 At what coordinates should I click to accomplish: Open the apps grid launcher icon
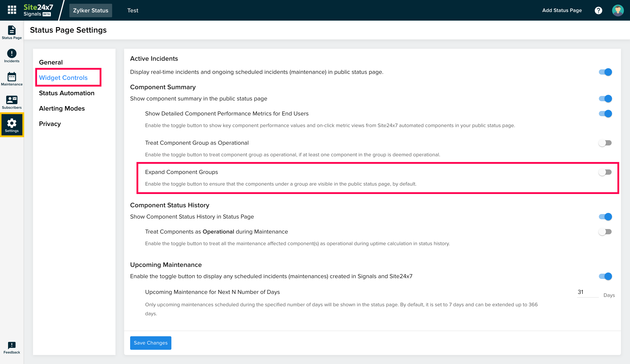tap(12, 10)
